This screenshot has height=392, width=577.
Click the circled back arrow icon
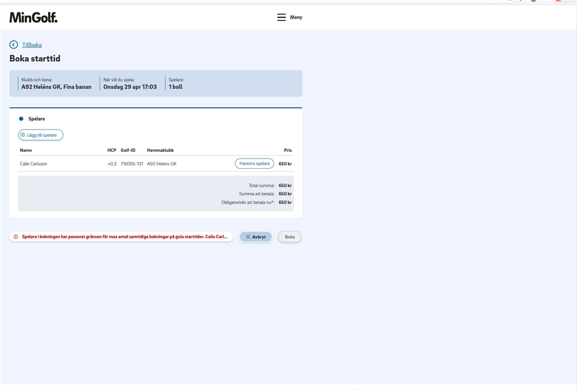tap(14, 45)
